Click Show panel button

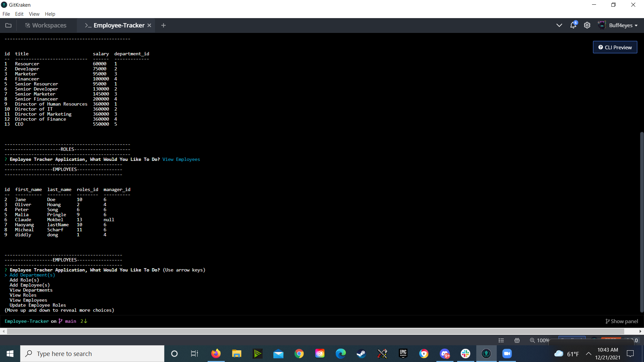(622, 321)
